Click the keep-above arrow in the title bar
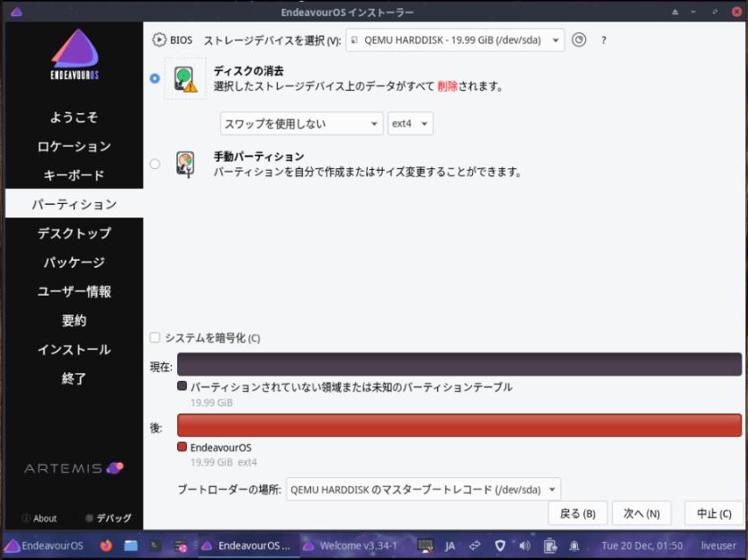 674,12
